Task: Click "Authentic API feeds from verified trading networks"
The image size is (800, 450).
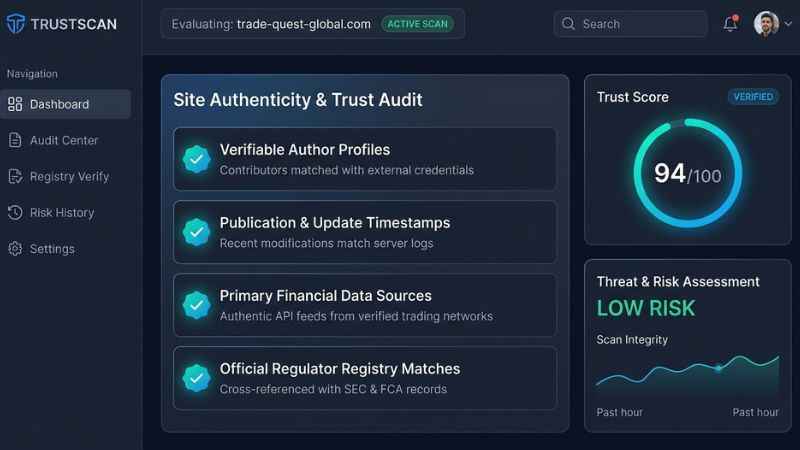Action: tap(356, 316)
